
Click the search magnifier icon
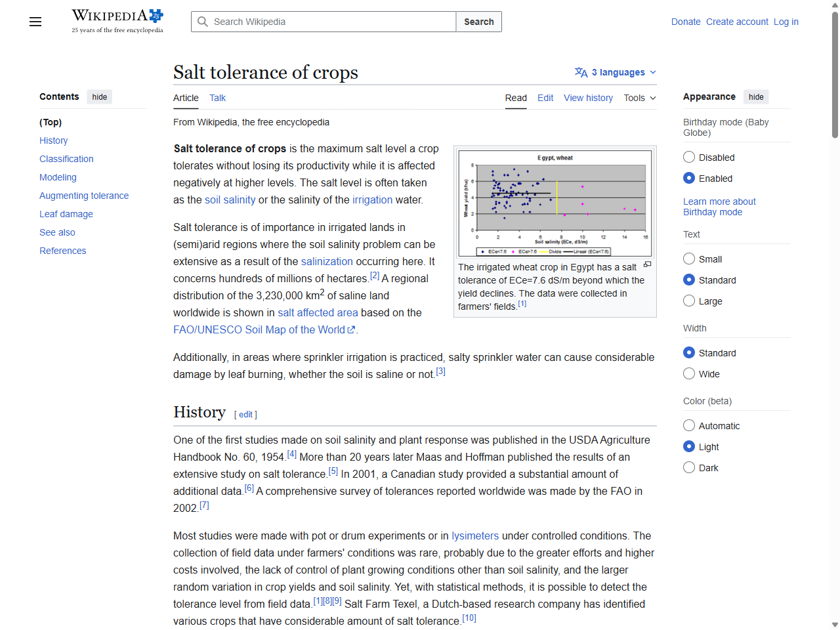(x=203, y=22)
